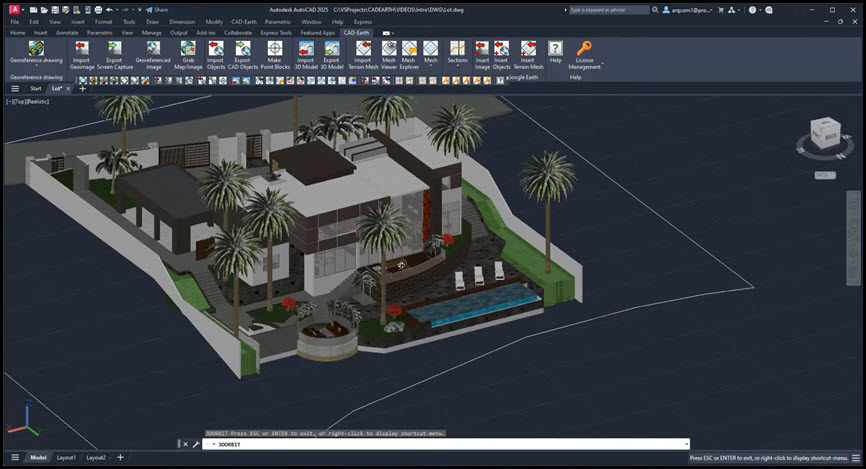Click the Import Objects tool
The image size is (866, 469).
(215, 55)
